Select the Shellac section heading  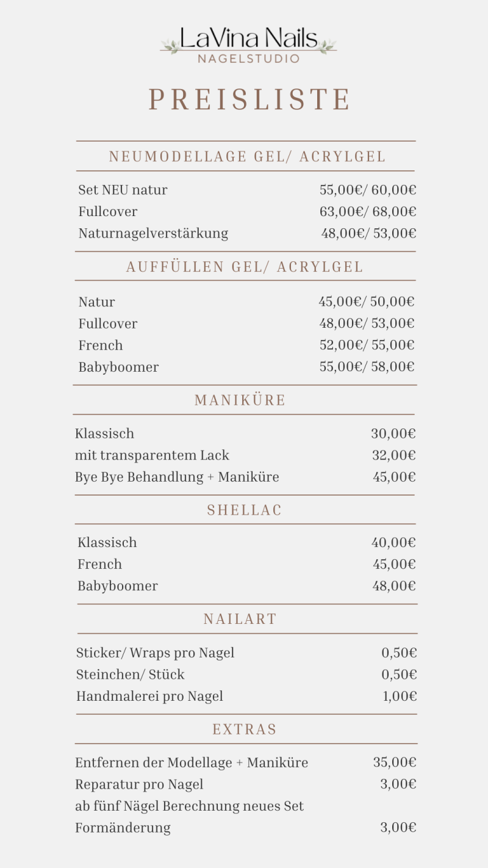[245, 510]
